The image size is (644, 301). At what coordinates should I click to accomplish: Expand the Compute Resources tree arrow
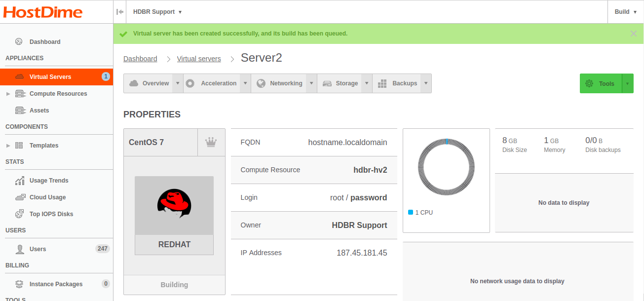pyautogui.click(x=8, y=94)
